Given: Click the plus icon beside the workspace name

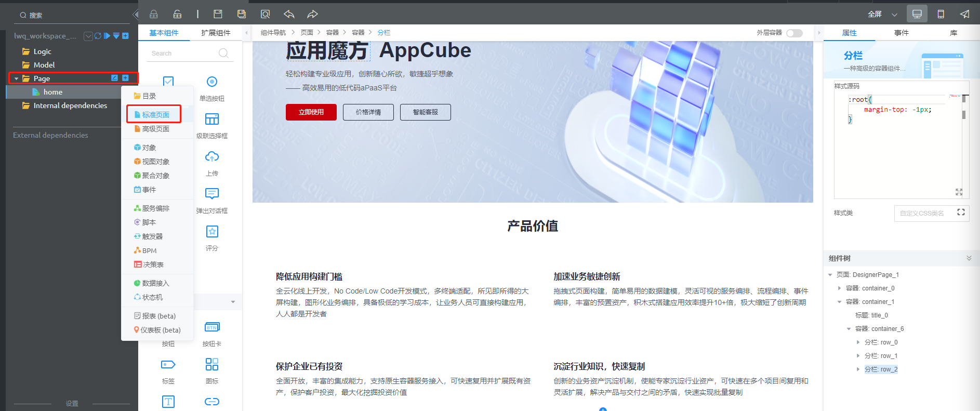Looking at the screenshot, I should (125, 36).
